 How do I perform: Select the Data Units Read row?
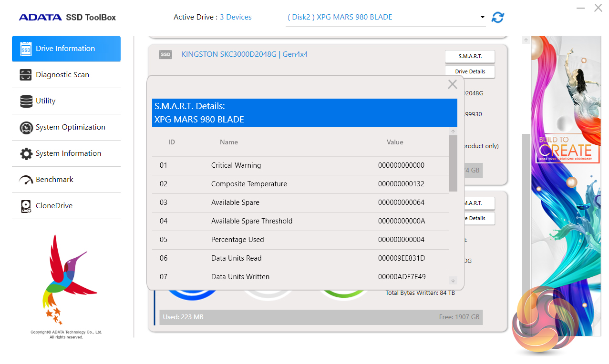(x=300, y=258)
